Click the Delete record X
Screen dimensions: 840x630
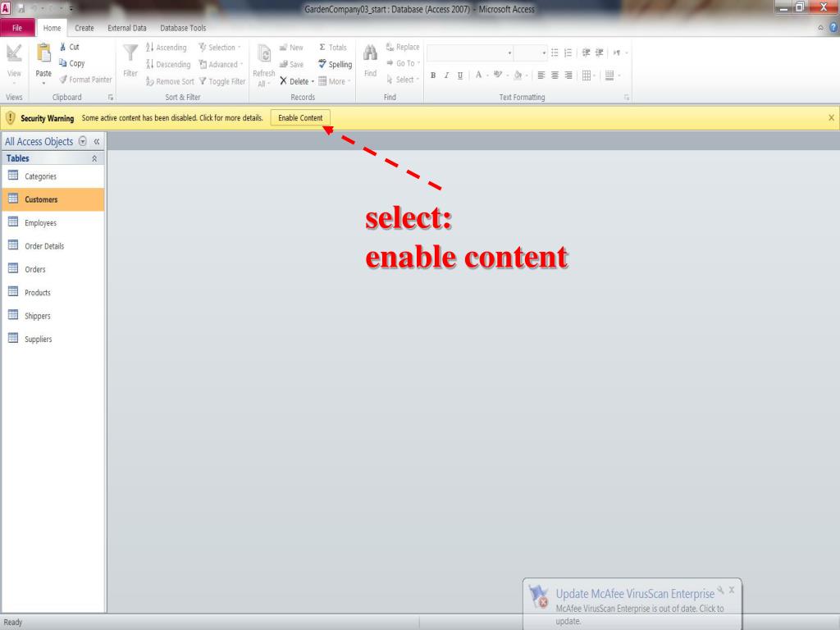tap(283, 81)
